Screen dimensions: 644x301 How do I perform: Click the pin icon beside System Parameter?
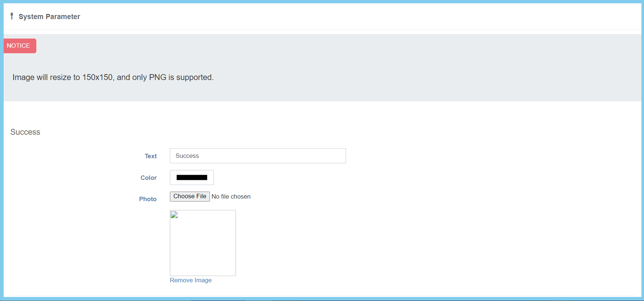12,16
